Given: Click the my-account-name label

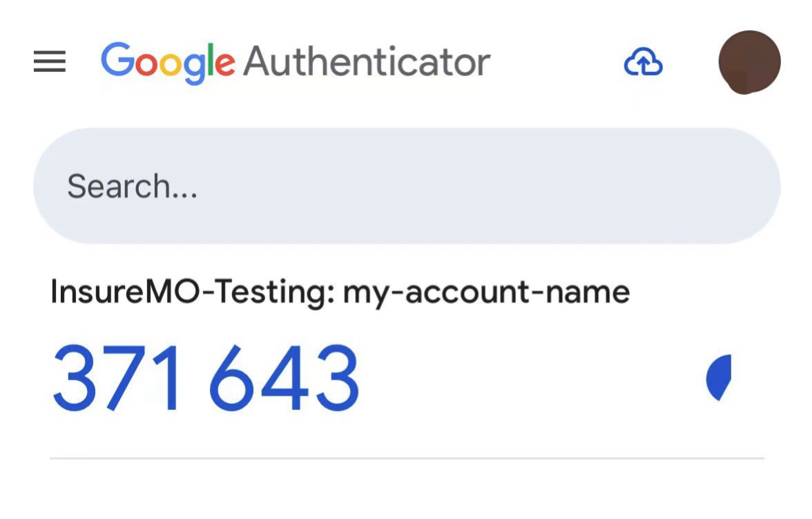Looking at the screenshot, I should point(486,293).
